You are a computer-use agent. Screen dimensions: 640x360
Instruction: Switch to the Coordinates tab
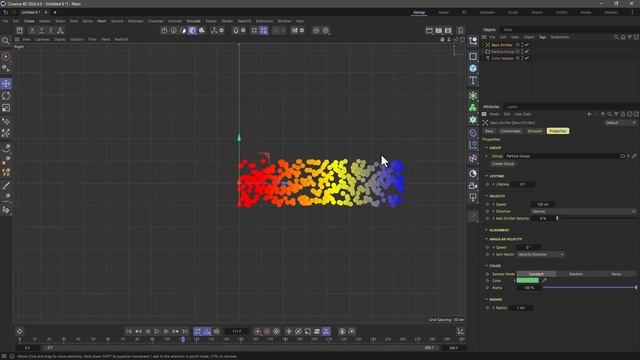click(x=510, y=131)
